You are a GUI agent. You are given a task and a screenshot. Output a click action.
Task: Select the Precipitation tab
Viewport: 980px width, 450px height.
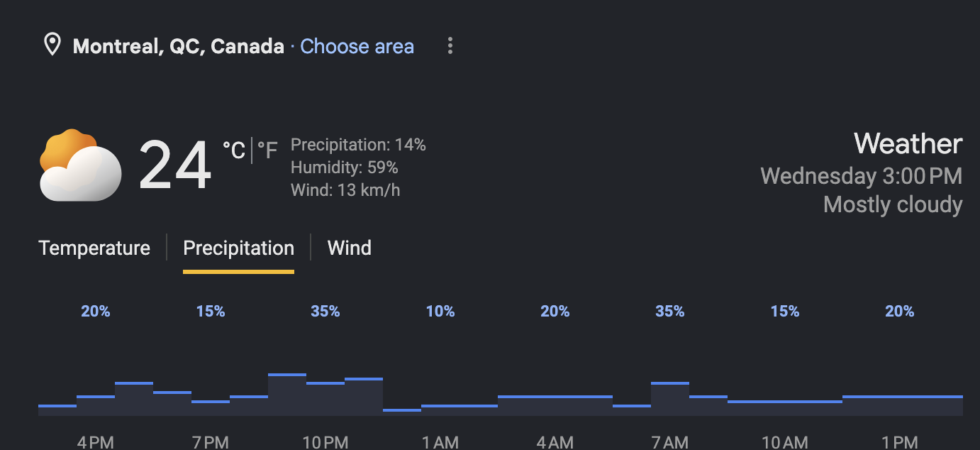pos(238,248)
